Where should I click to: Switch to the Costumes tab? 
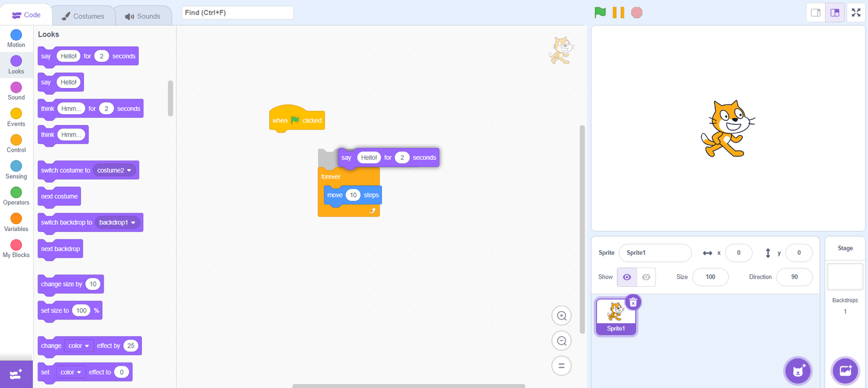[x=83, y=16]
